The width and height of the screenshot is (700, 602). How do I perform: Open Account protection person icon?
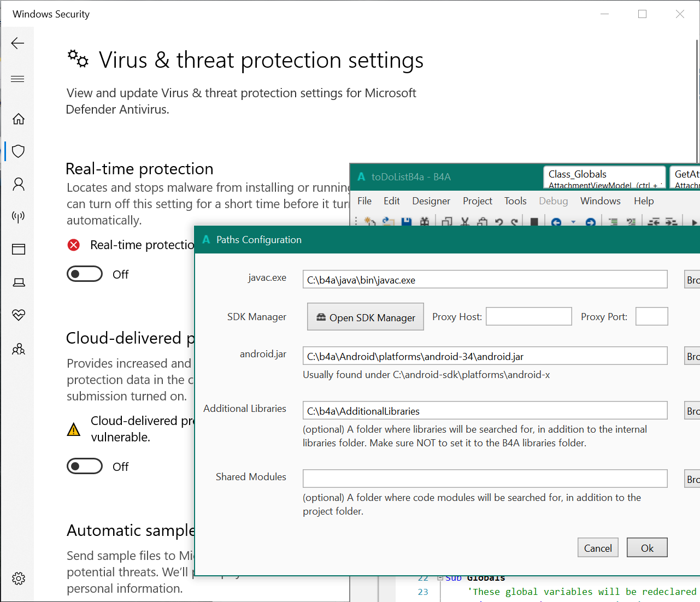coord(19,184)
